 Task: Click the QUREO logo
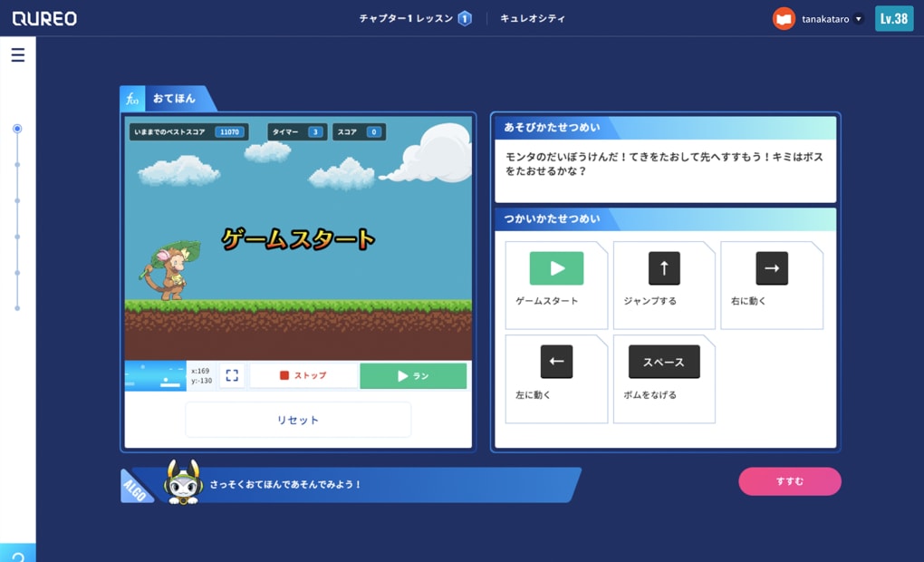[44, 17]
